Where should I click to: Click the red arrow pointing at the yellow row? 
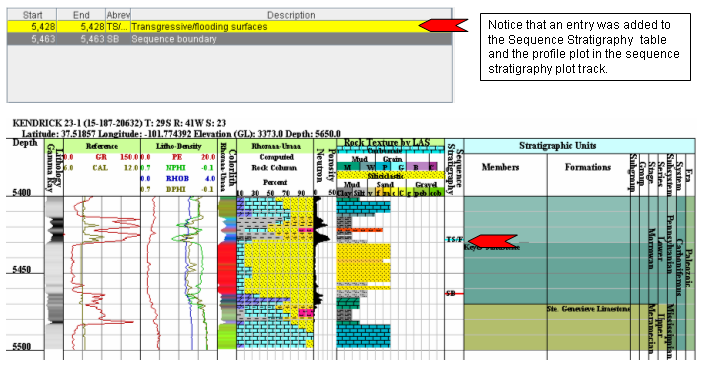point(444,25)
